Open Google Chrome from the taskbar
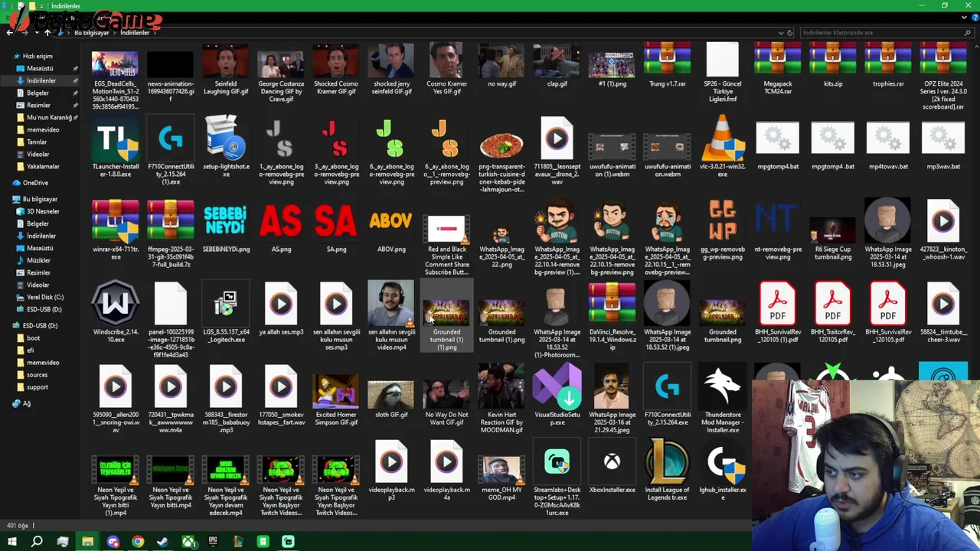Image resolution: width=980 pixels, height=551 pixels. [138, 542]
